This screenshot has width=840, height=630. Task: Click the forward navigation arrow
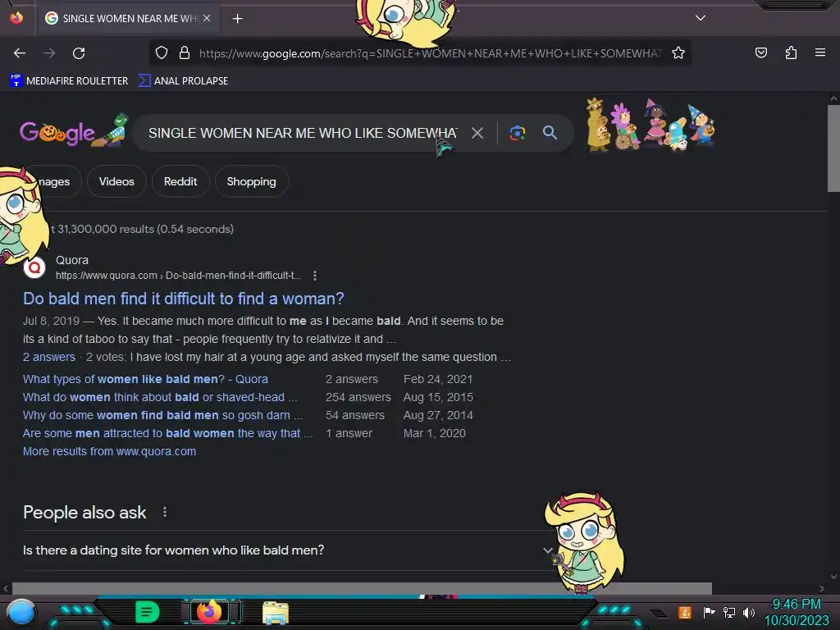pyautogui.click(x=49, y=53)
